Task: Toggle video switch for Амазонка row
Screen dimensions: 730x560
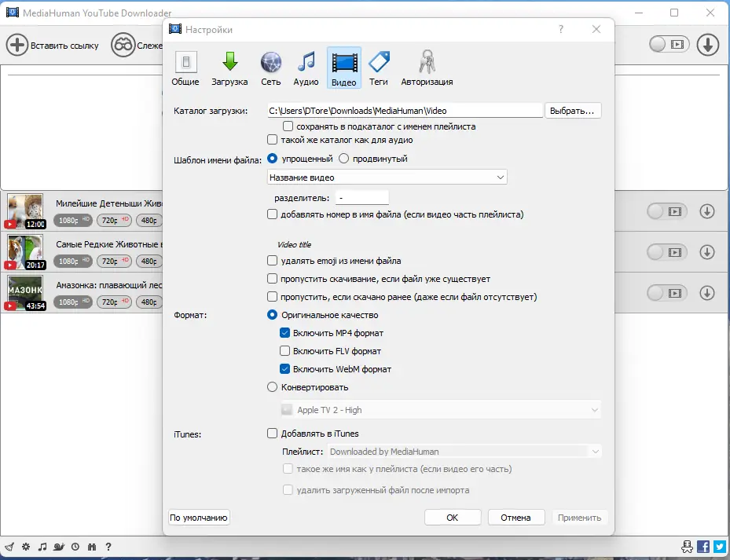Action: point(666,293)
